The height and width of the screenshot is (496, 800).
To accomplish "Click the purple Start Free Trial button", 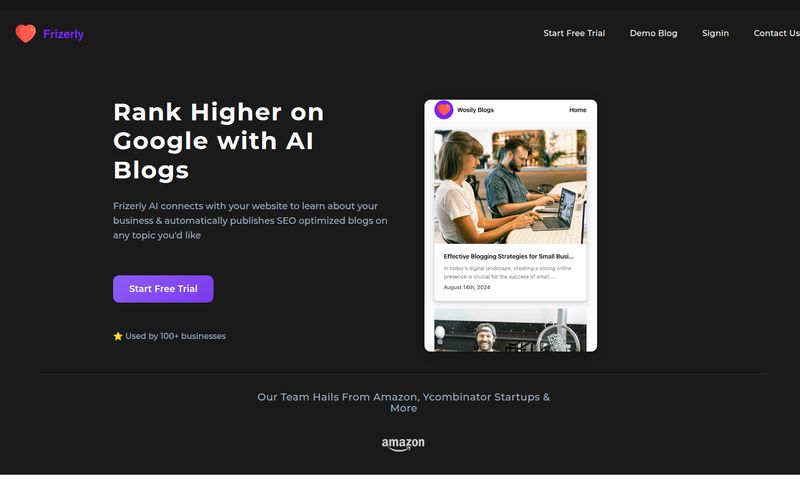I will pos(163,289).
